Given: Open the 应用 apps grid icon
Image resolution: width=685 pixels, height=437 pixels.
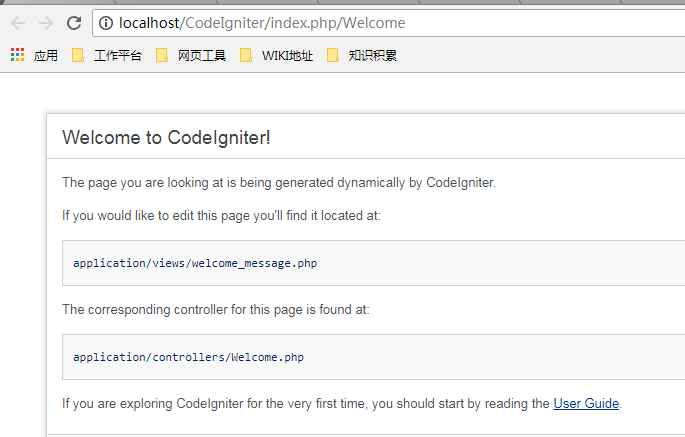Looking at the screenshot, I should [17, 55].
